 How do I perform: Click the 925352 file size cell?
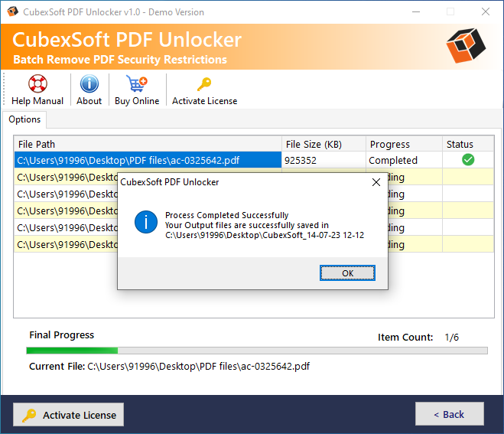click(323, 160)
